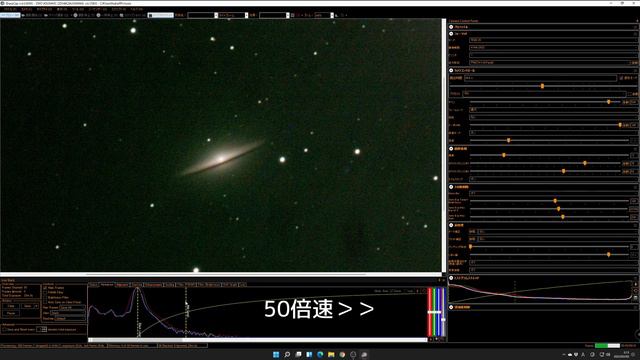Collapse the Image Controls section with white balance
This screenshot has width=640, height=360.
(451, 149)
